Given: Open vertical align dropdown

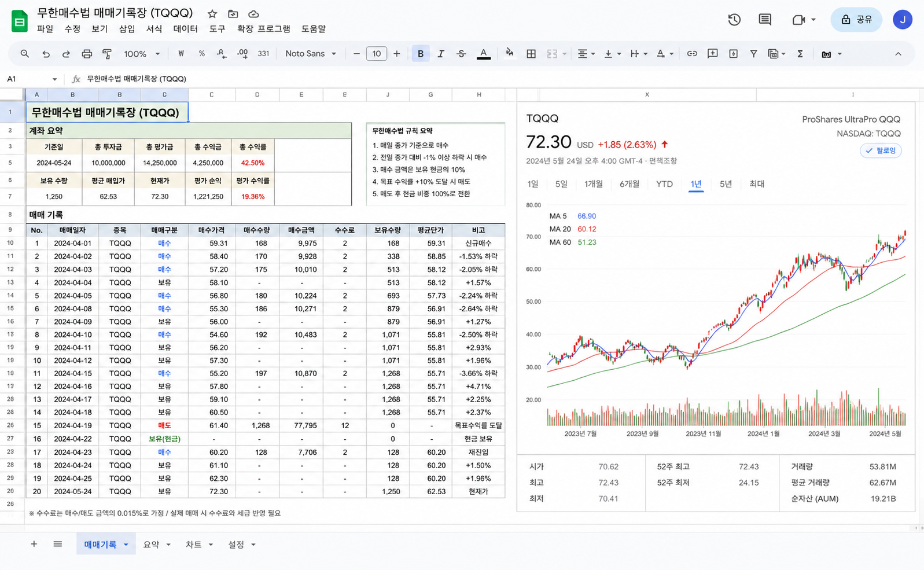Looking at the screenshot, I should coord(612,54).
